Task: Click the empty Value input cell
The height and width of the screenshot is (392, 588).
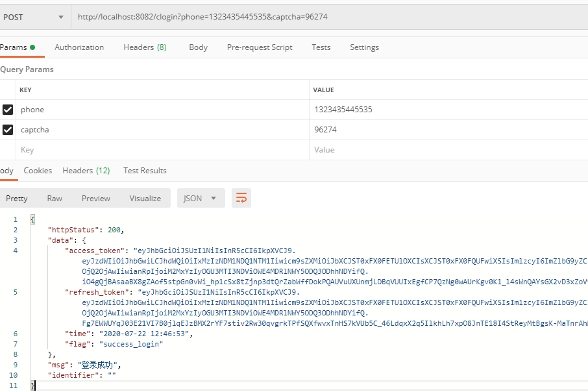Action: click(448, 150)
